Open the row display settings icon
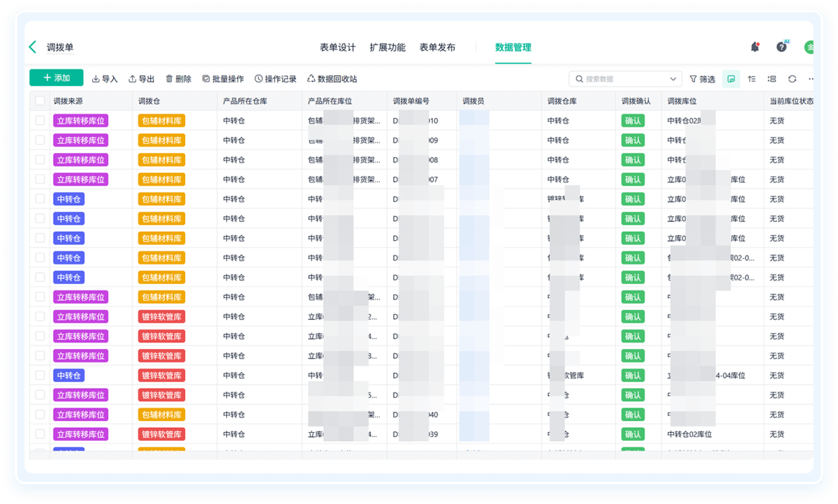This screenshot has height=504, width=838. point(772,79)
